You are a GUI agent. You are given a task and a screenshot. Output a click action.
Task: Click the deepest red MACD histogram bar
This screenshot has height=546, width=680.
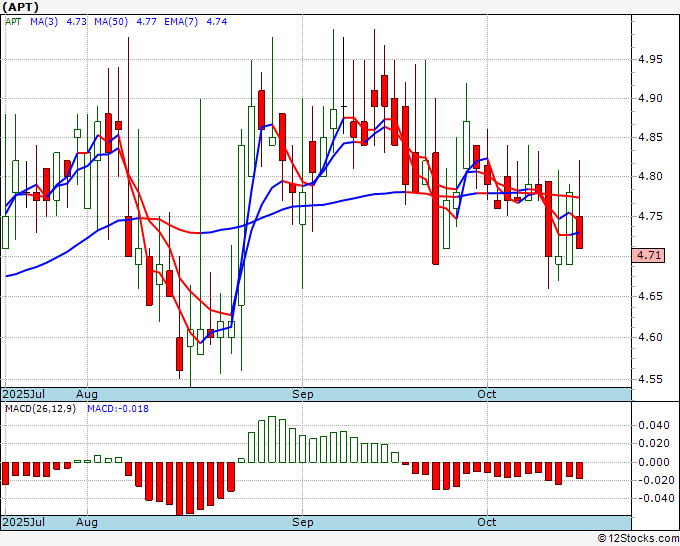180,489
